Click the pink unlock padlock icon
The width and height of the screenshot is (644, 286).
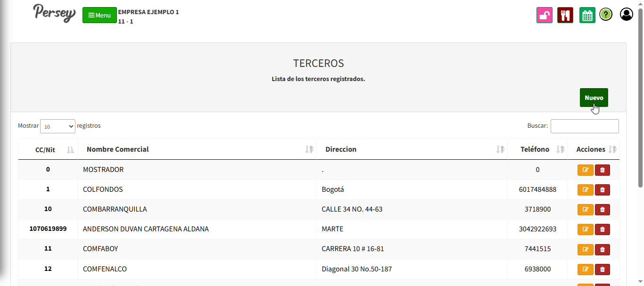(x=545, y=15)
